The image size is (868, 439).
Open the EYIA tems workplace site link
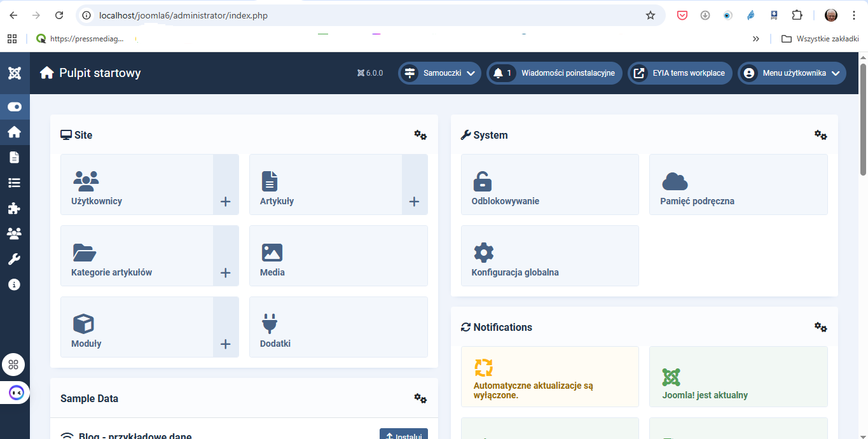click(x=680, y=73)
